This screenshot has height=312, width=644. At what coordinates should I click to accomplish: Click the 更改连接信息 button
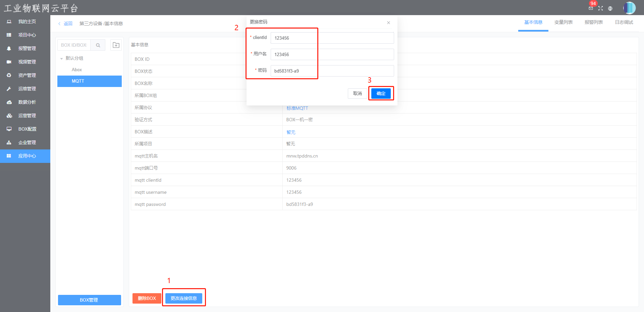tap(183, 298)
